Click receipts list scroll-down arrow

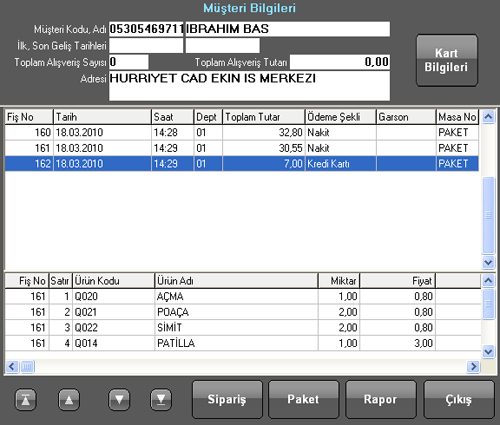click(488, 262)
